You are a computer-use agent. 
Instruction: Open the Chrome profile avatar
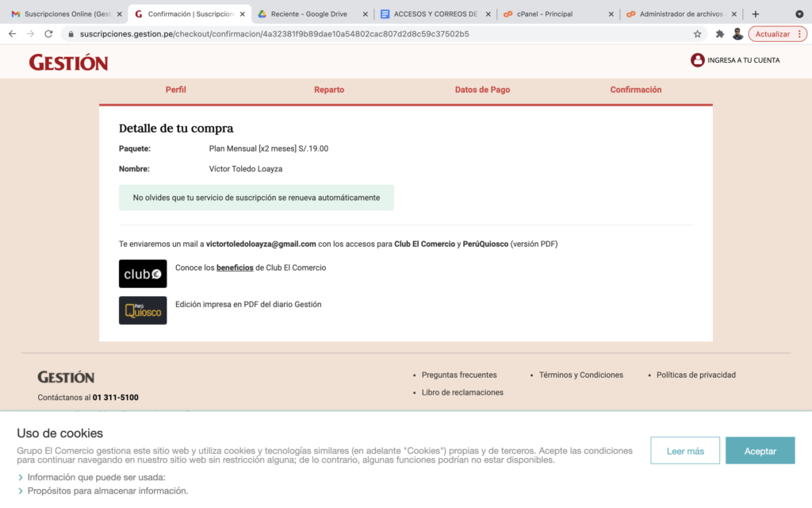[737, 33]
